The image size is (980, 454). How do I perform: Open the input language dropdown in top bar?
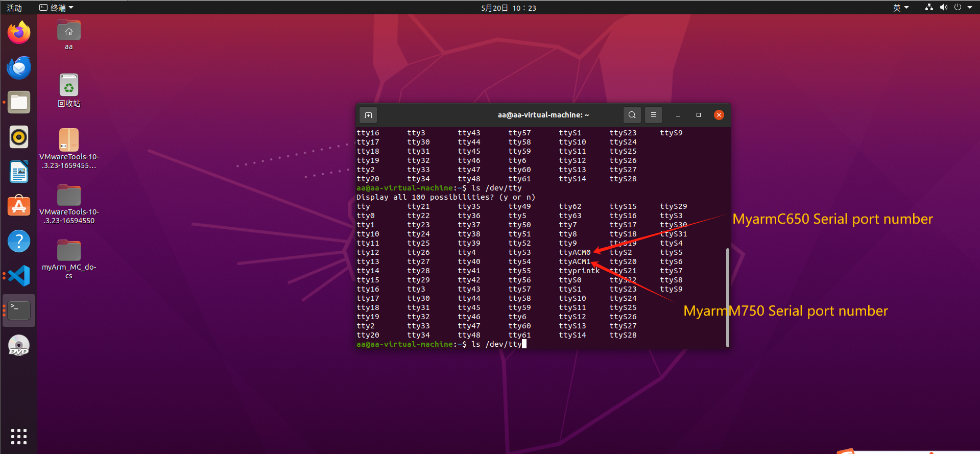pos(901,8)
